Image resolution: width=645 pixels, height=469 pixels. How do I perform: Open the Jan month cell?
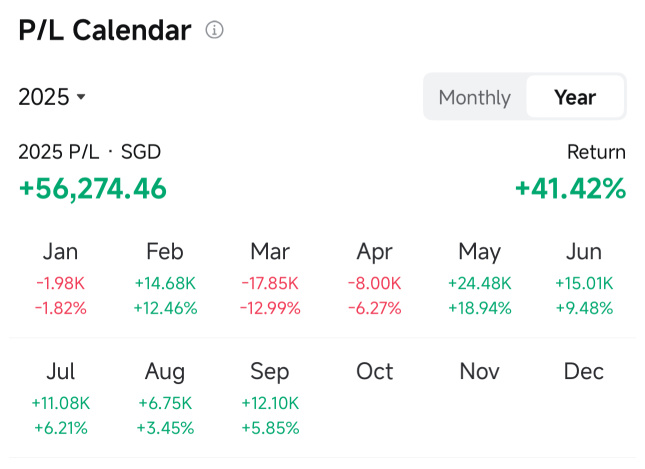point(60,279)
